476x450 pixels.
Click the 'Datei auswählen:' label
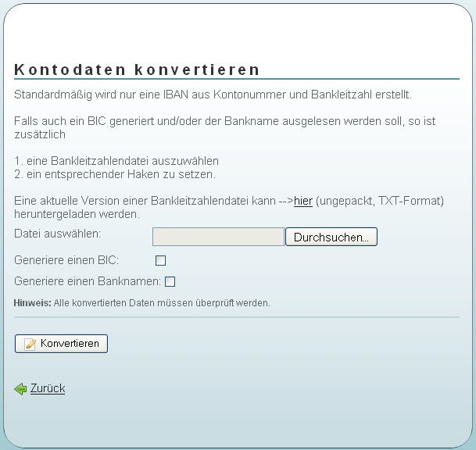point(58,233)
